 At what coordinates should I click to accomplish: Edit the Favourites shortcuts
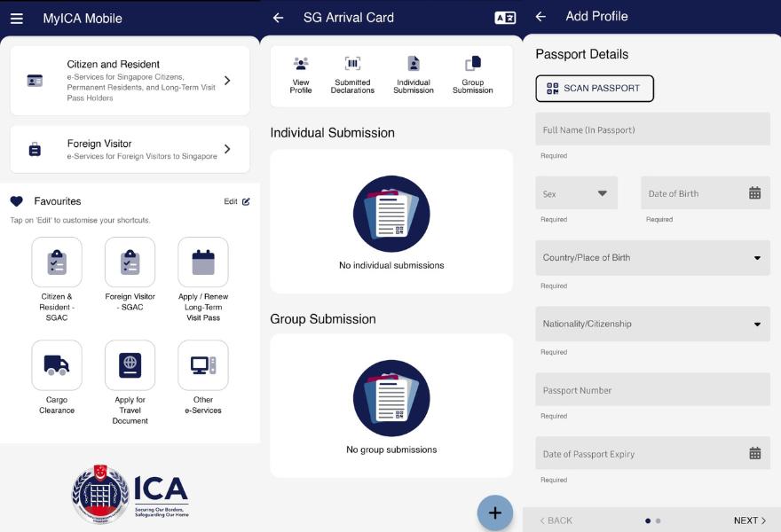237,201
